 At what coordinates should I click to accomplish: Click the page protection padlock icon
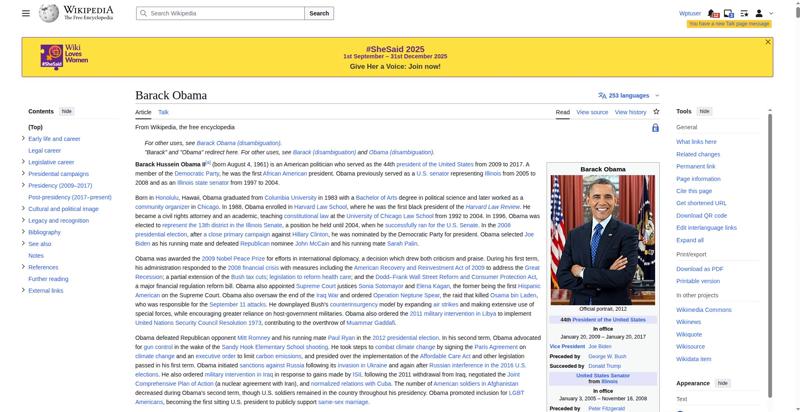655,128
